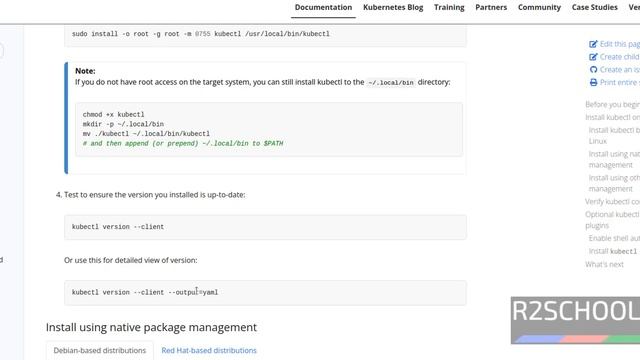Open the Create child page link
Image resolution: width=640 pixels, height=360 pixels.
620,57
